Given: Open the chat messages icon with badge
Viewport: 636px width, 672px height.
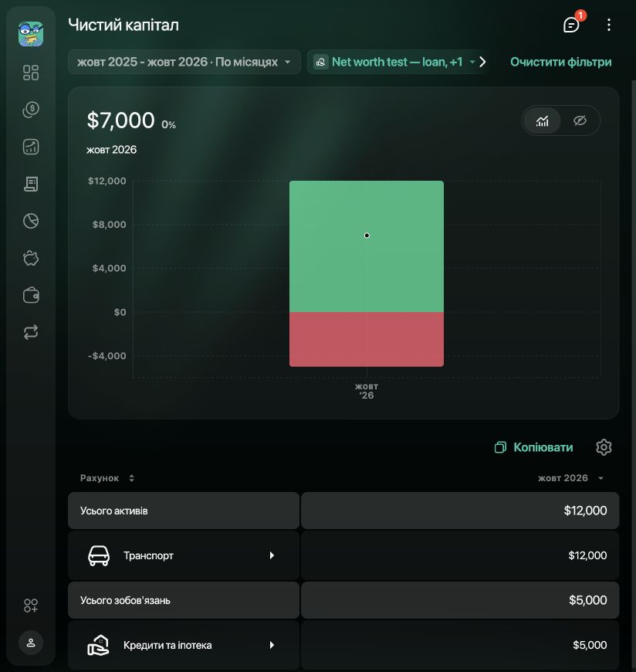Looking at the screenshot, I should point(571,25).
